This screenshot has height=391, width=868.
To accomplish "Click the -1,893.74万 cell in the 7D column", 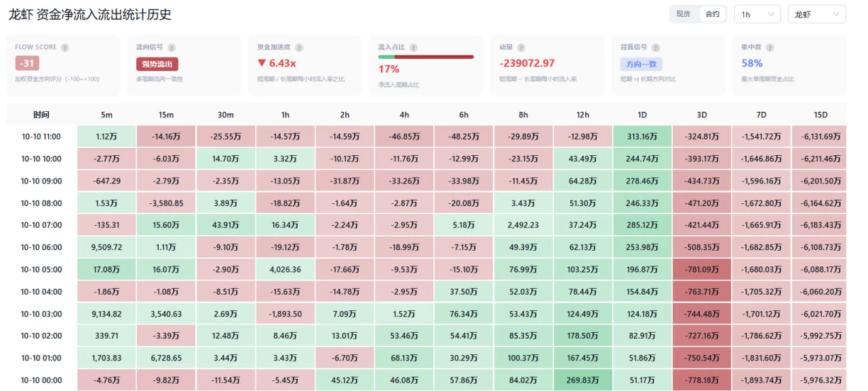I will 761,380.
